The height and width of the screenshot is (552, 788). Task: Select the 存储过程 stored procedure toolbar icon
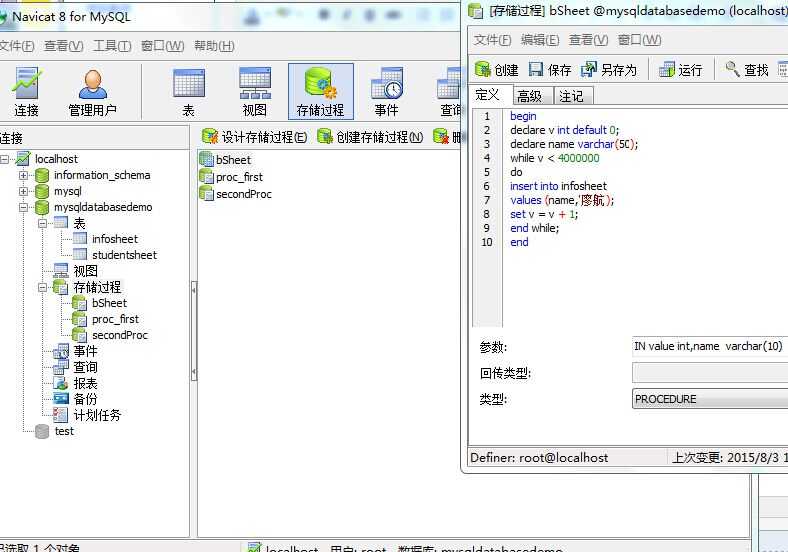(x=321, y=91)
